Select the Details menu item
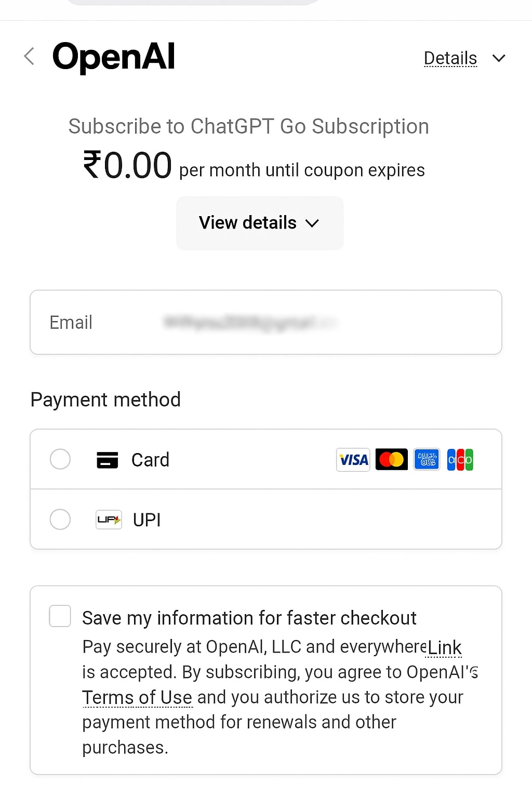 (x=450, y=58)
